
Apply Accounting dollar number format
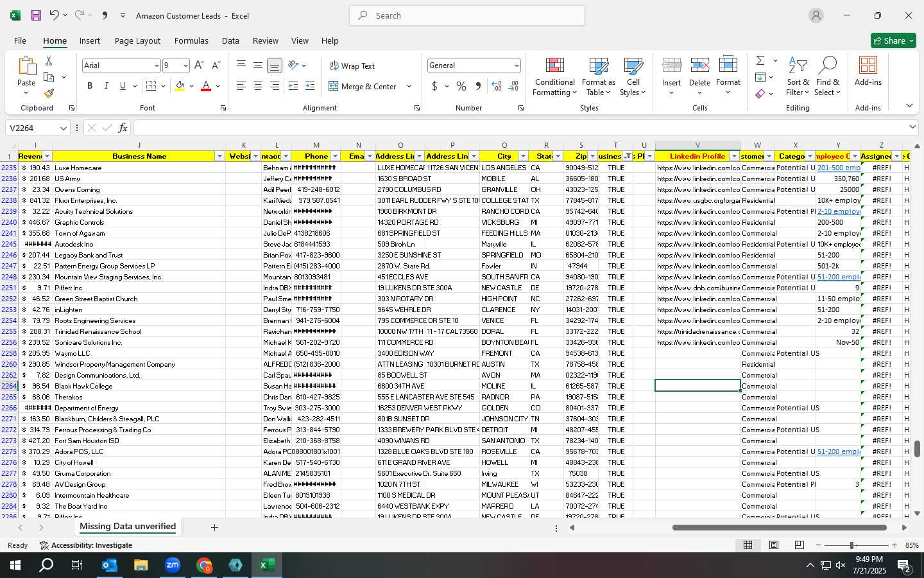click(x=434, y=86)
